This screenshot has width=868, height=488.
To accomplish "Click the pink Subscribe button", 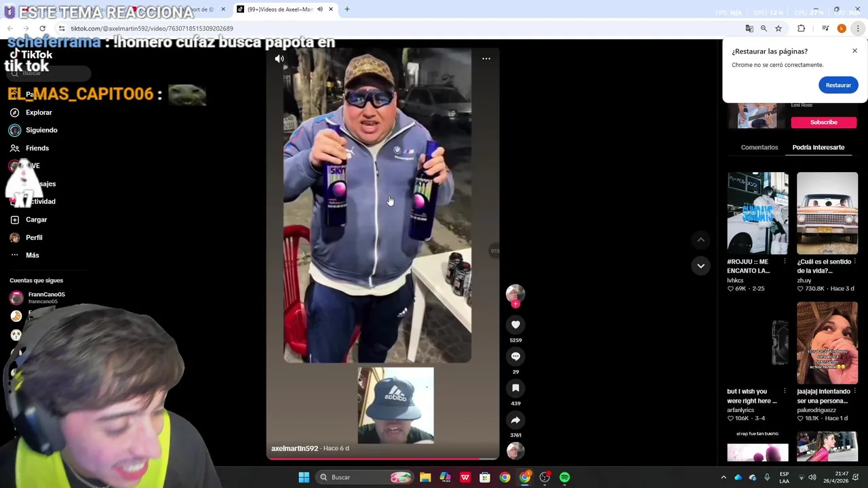I will (x=824, y=123).
